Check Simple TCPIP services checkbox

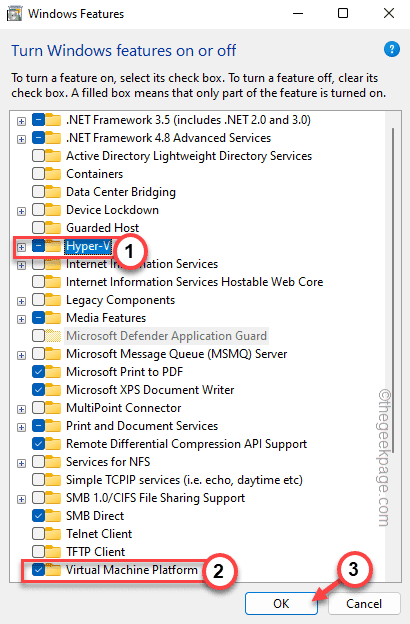(38, 480)
